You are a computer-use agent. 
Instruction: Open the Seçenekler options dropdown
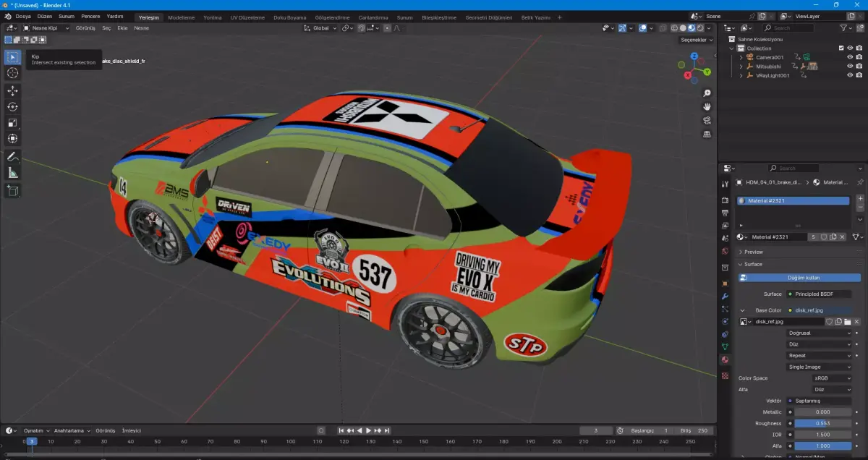tap(697, 40)
